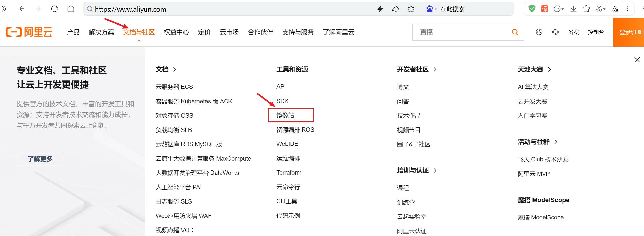The height and width of the screenshot is (236, 644).
Task: Open the 云起实验室 link
Action: point(412,217)
